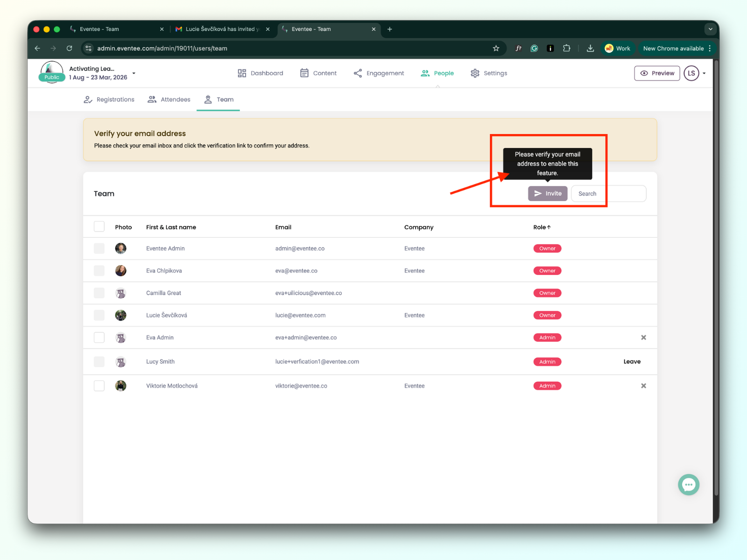Switch to the Registrations tab
This screenshot has height=560, width=747.
(109, 99)
